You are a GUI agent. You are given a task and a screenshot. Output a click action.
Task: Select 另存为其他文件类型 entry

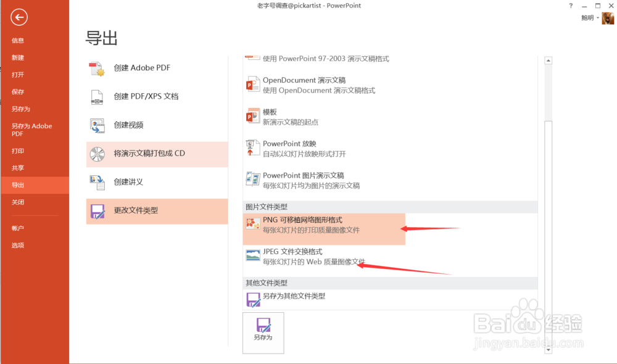[x=324, y=300]
